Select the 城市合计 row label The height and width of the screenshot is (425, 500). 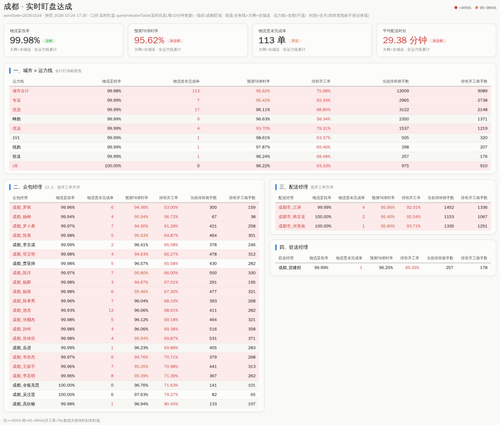(21, 91)
